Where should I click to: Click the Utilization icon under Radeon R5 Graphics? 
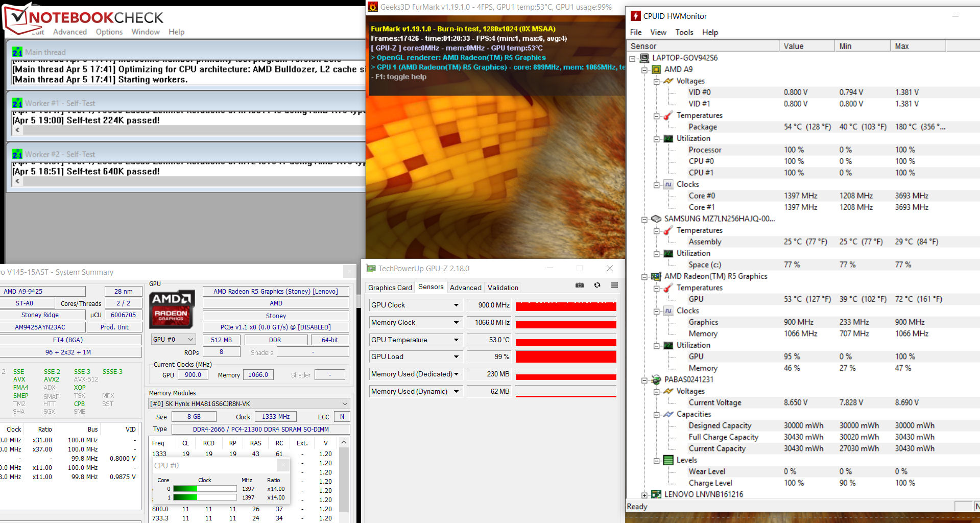click(668, 345)
